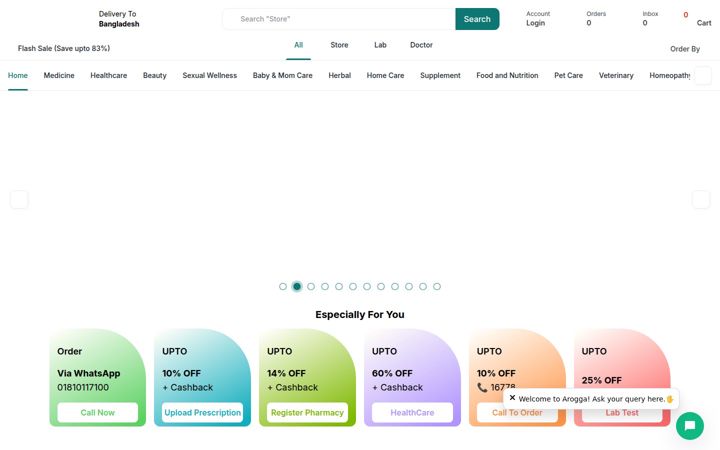Switch to the Lab tab
Image resolution: width=720 pixels, height=450 pixels.
coord(380,45)
